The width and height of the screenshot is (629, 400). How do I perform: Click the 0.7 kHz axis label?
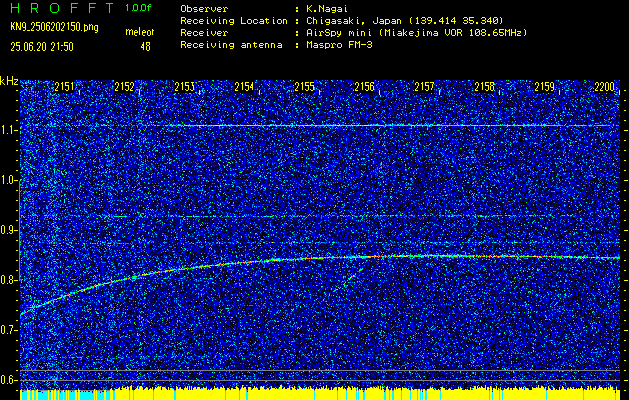tap(9, 330)
